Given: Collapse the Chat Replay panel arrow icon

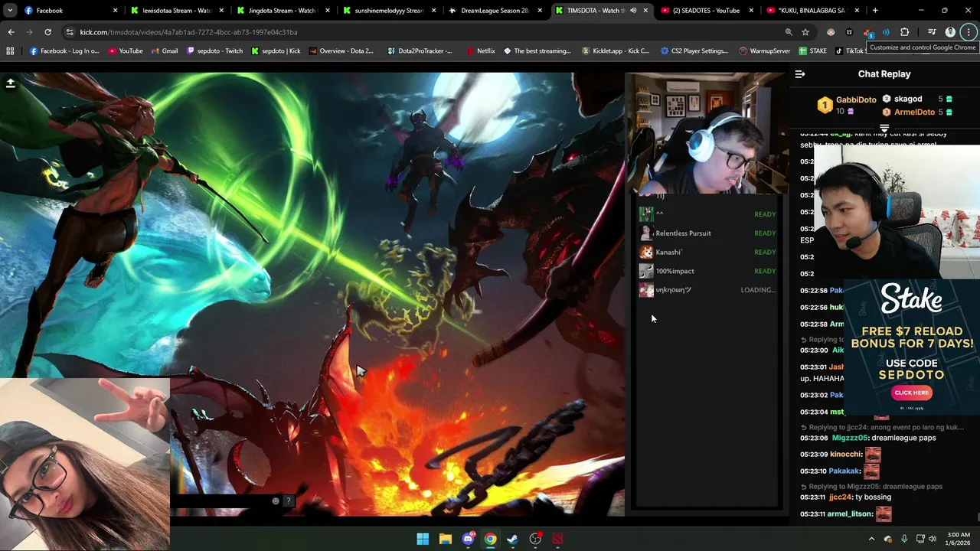Looking at the screenshot, I should click(x=800, y=74).
